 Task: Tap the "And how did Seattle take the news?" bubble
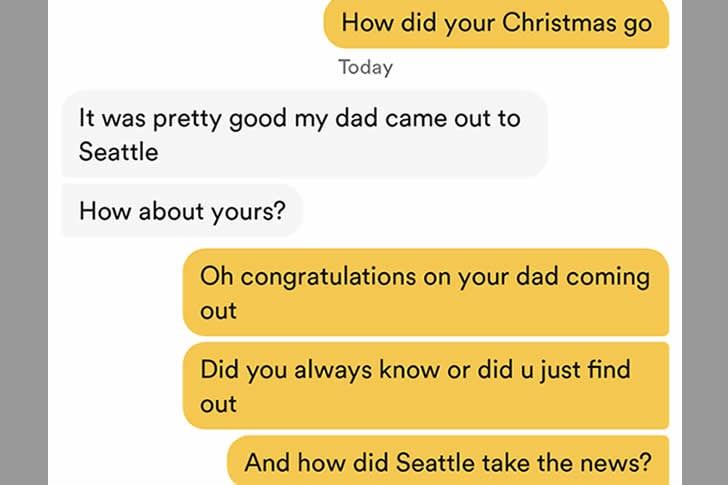pos(448,463)
